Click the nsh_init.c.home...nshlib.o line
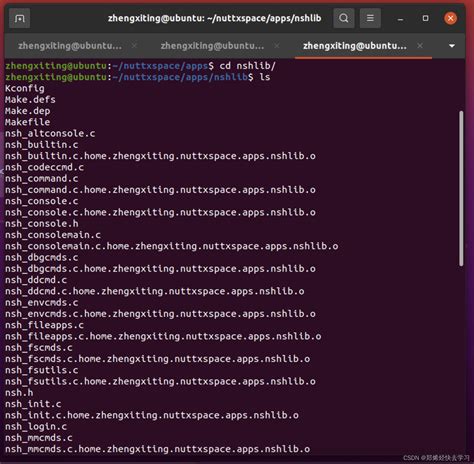Viewport: 474px width, 464px height. 152,415
